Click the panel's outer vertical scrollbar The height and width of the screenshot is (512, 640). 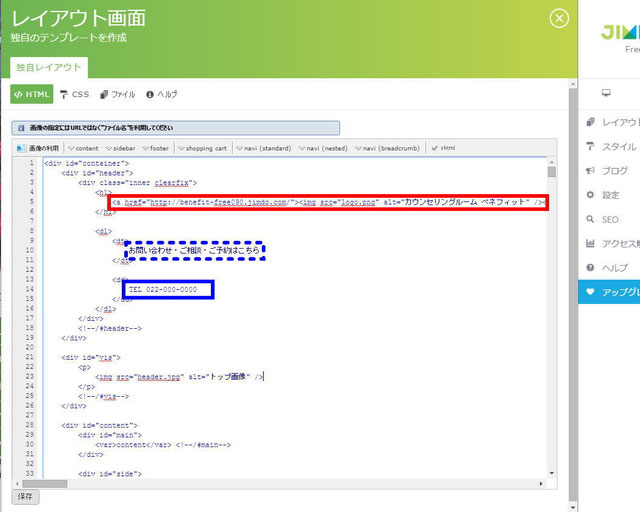(x=573, y=294)
